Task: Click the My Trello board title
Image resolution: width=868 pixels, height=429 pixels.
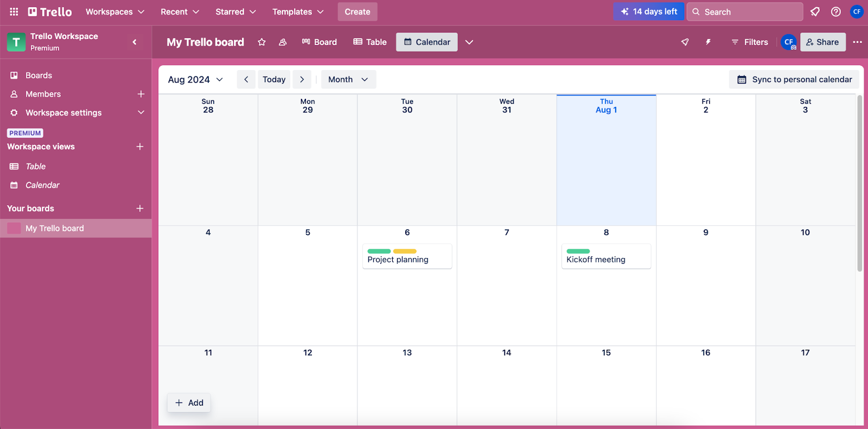Action: [205, 42]
